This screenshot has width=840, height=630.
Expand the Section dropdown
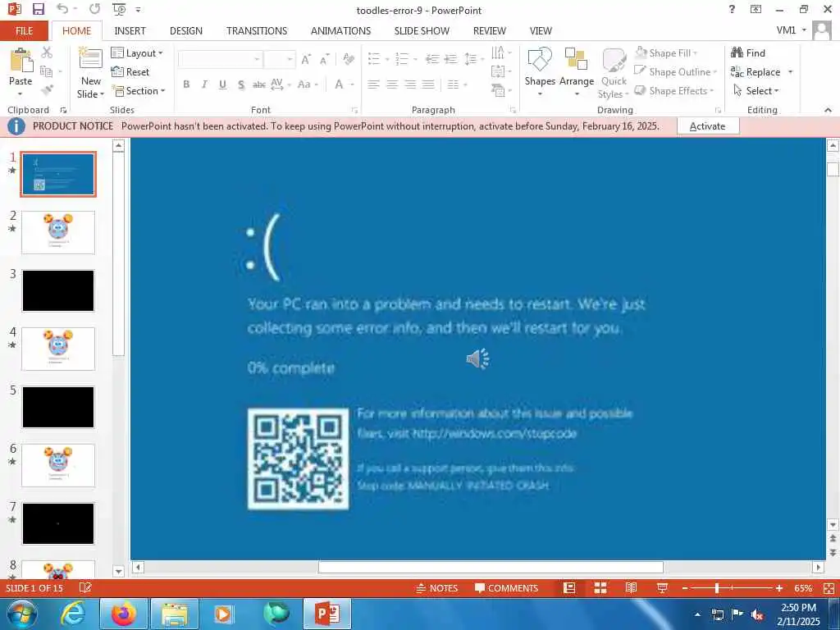click(139, 90)
